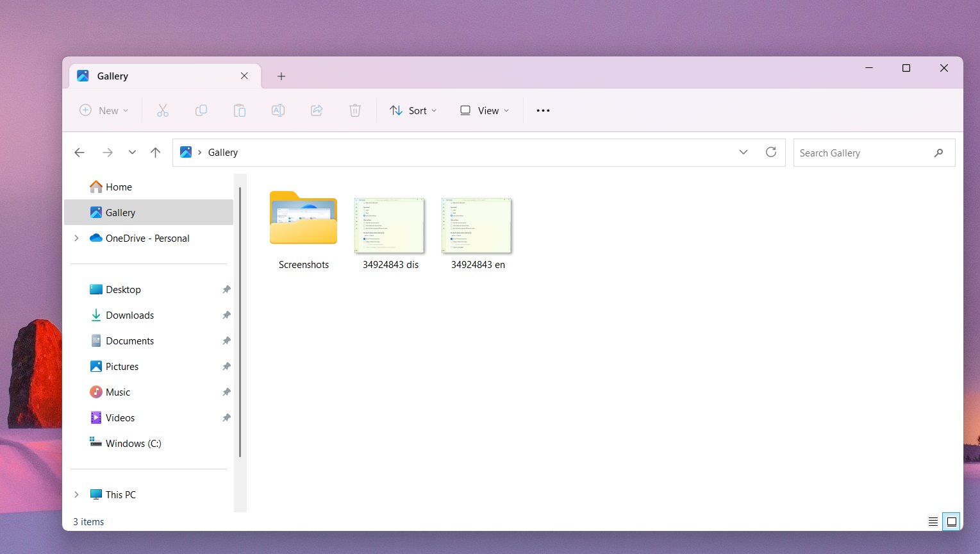
Task: Switch to large thumbnails view layout
Action: pyautogui.click(x=952, y=521)
